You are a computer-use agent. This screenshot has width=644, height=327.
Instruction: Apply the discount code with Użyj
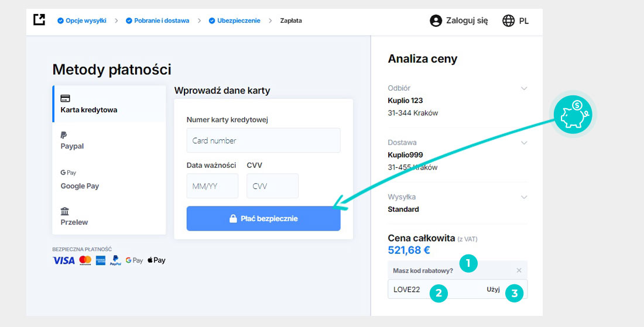(494, 289)
